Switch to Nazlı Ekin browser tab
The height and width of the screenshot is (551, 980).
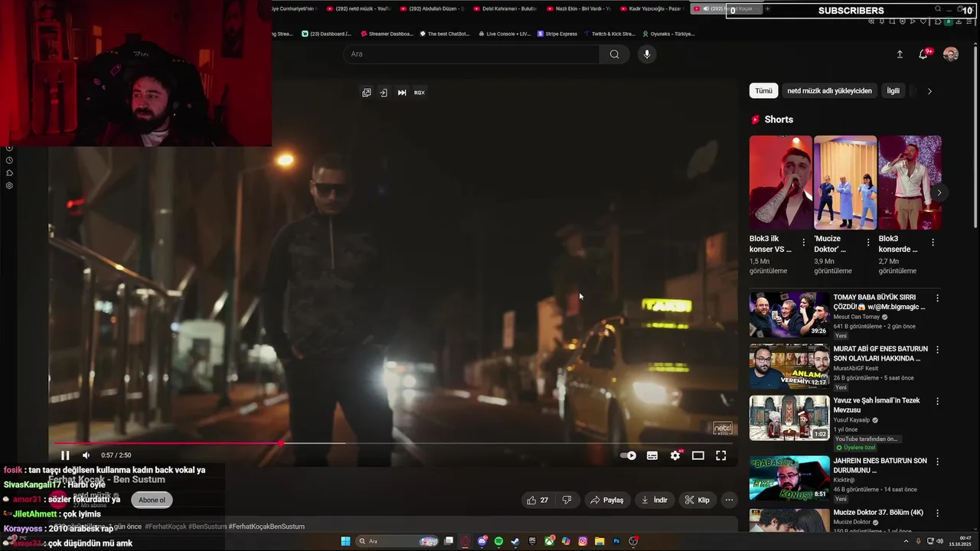point(580,8)
